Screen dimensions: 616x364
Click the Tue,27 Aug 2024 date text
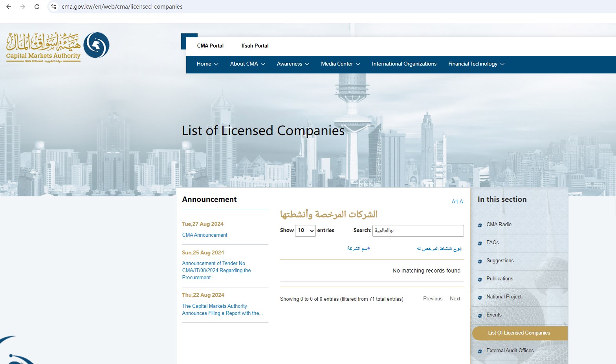(203, 224)
